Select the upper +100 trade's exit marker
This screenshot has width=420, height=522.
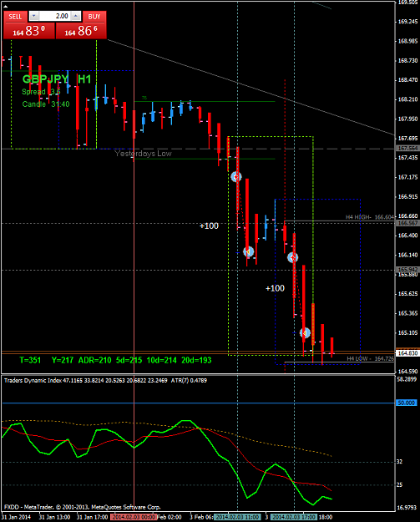pyautogui.click(x=248, y=251)
